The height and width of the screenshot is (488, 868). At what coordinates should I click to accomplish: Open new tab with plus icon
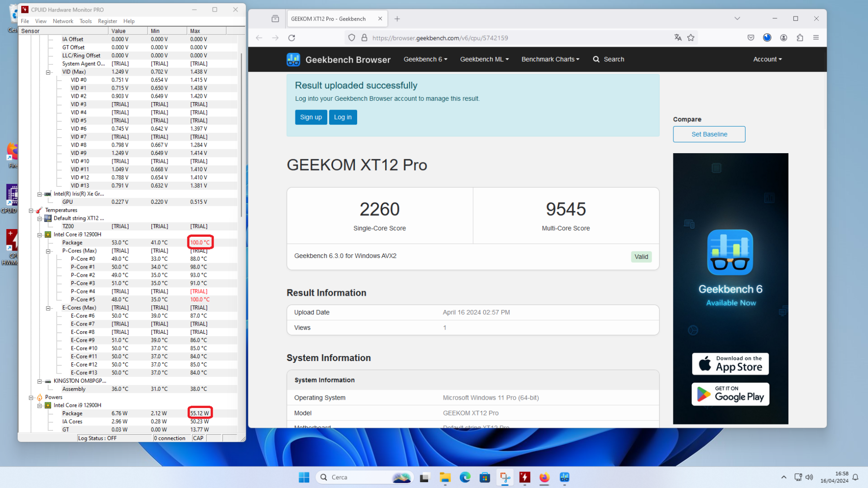[397, 19]
